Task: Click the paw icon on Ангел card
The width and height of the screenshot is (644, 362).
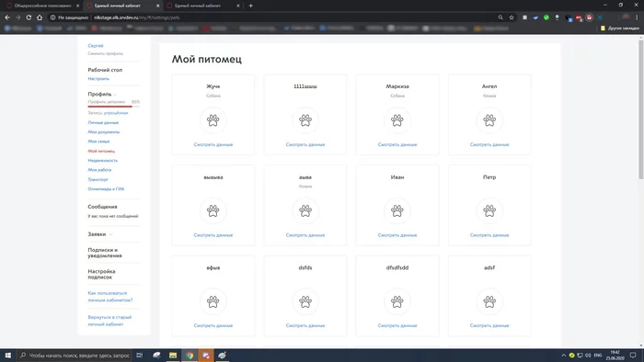Action: [489, 120]
